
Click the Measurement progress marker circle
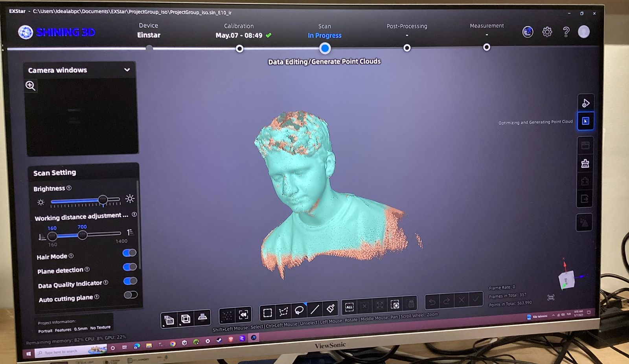pyautogui.click(x=486, y=47)
